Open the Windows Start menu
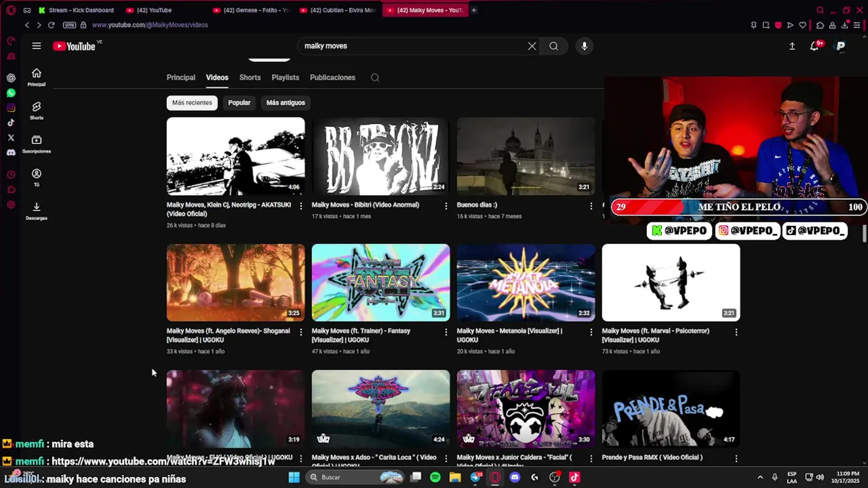This screenshot has width=868, height=488. (294, 477)
